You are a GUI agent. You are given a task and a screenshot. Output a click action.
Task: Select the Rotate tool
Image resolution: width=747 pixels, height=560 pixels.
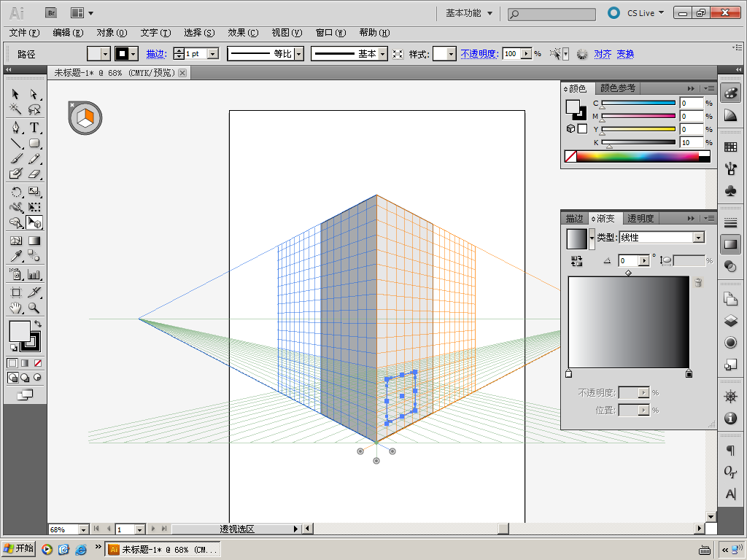(x=16, y=192)
